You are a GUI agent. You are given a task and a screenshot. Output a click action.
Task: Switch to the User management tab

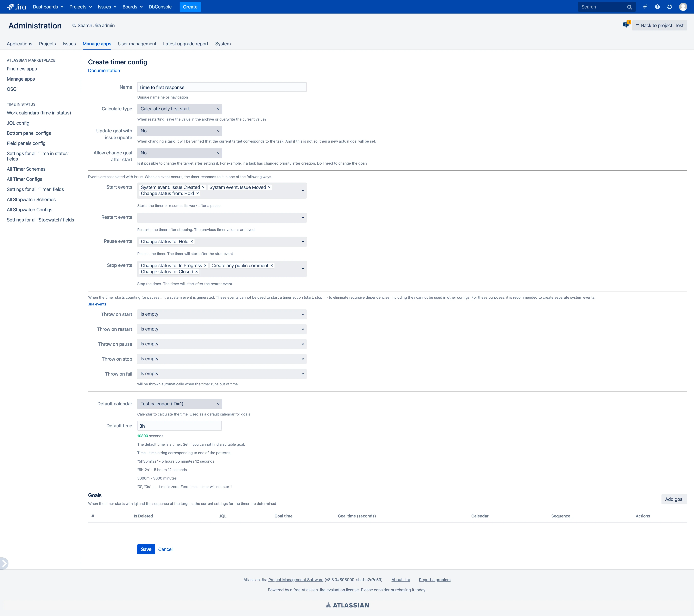137,44
